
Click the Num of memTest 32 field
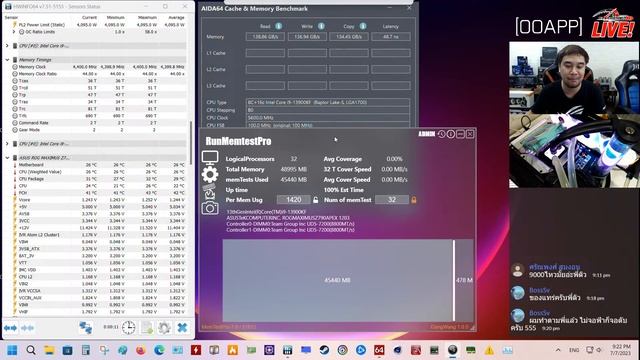392,200
